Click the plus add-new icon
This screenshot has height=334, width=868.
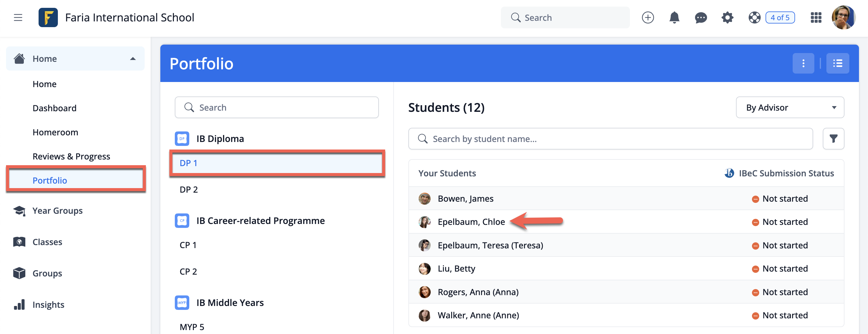(x=647, y=17)
